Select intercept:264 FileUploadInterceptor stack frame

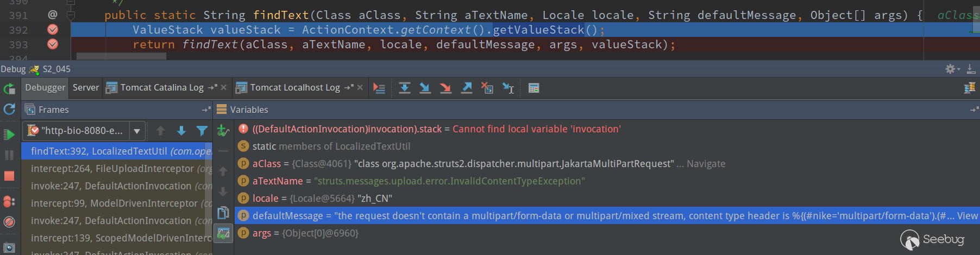coord(117,169)
